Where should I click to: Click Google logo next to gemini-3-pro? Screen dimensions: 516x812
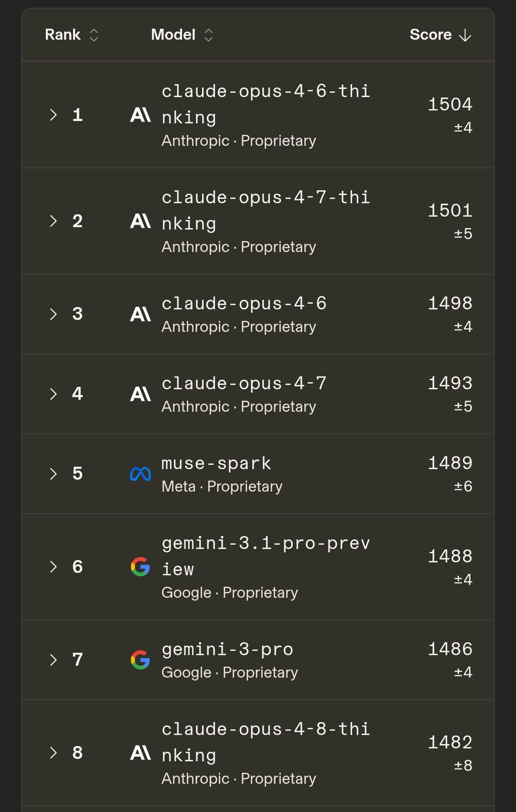tap(140, 660)
